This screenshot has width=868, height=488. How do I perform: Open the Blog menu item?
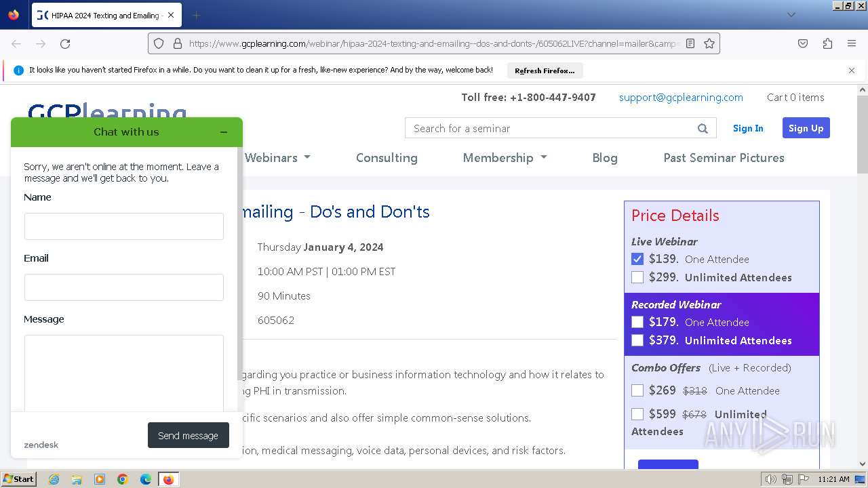(x=605, y=157)
